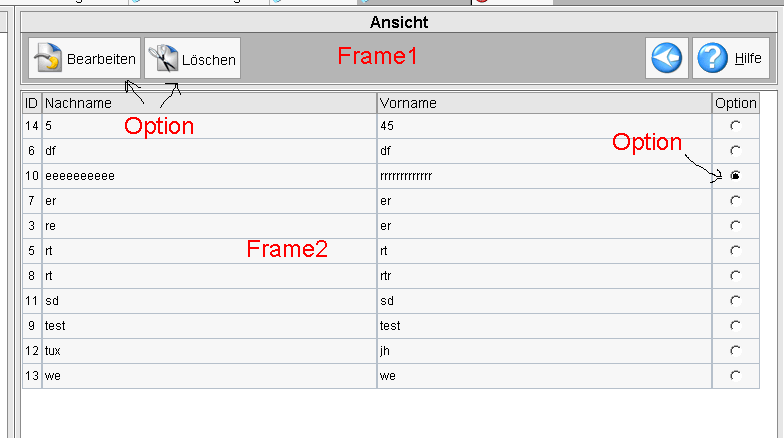Click the ID column header
This screenshot has width=784, height=438.
[x=32, y=103]
